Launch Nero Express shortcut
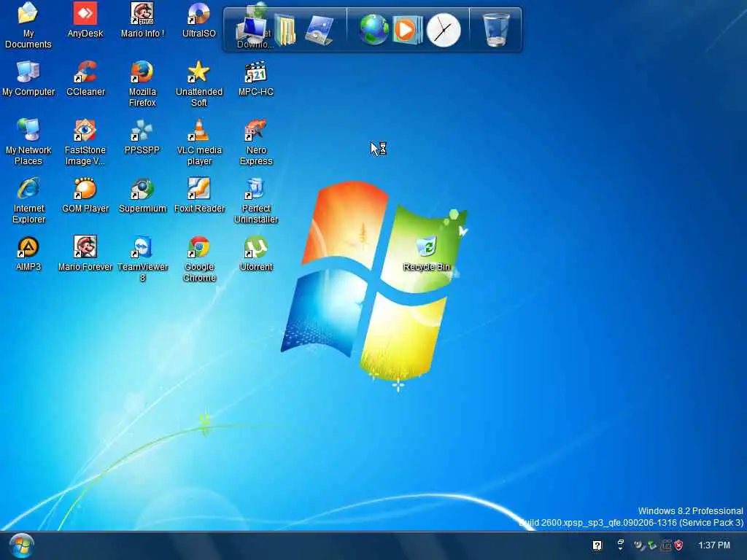747x560 pixels. [256, 142]
